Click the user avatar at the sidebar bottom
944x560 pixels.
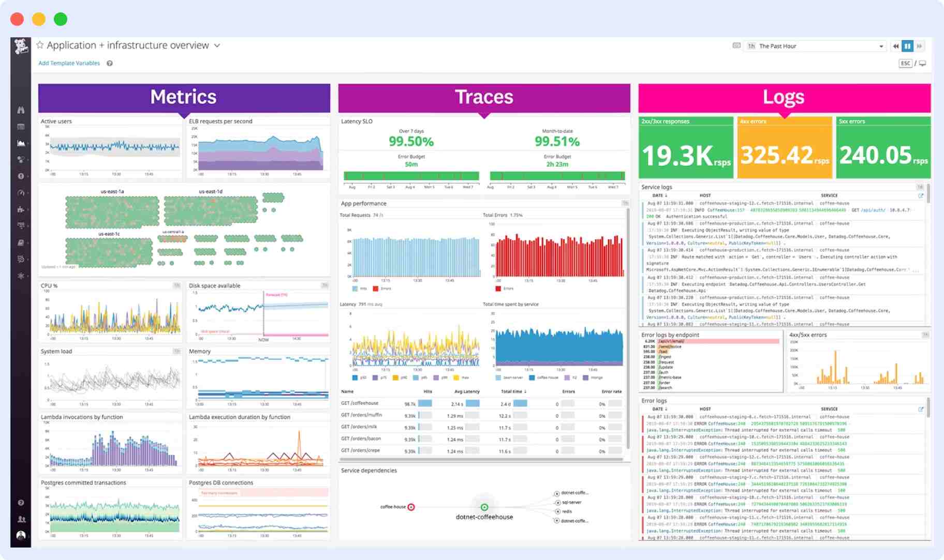pos(21,537)
